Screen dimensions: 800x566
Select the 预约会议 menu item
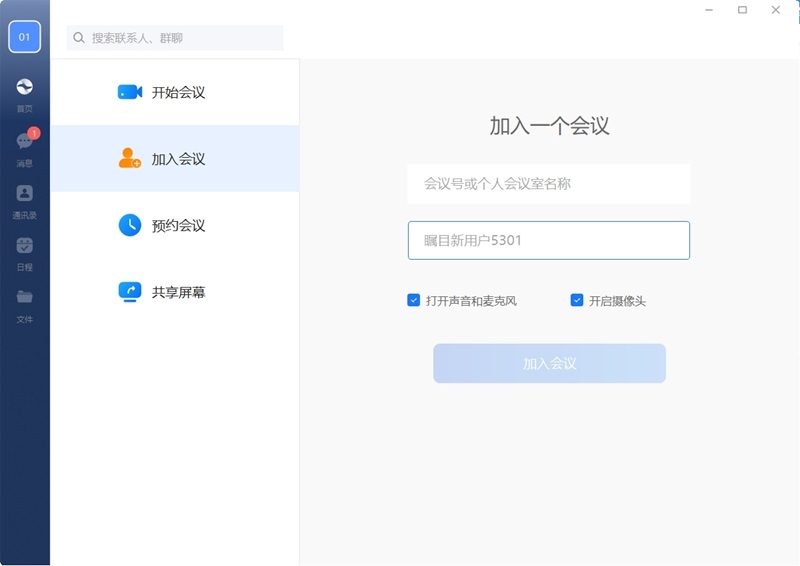point(175,225)
